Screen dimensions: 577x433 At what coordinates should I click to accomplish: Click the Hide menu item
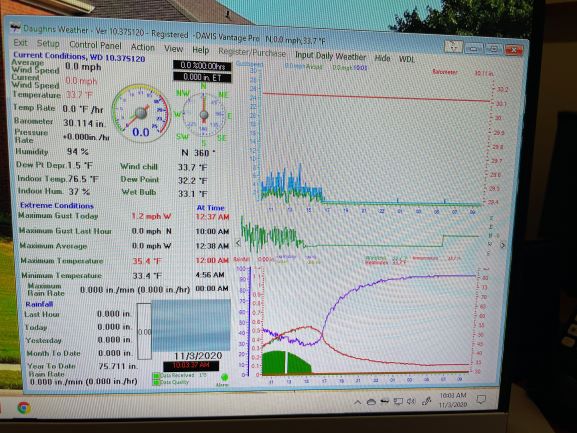tap(382, 58)
